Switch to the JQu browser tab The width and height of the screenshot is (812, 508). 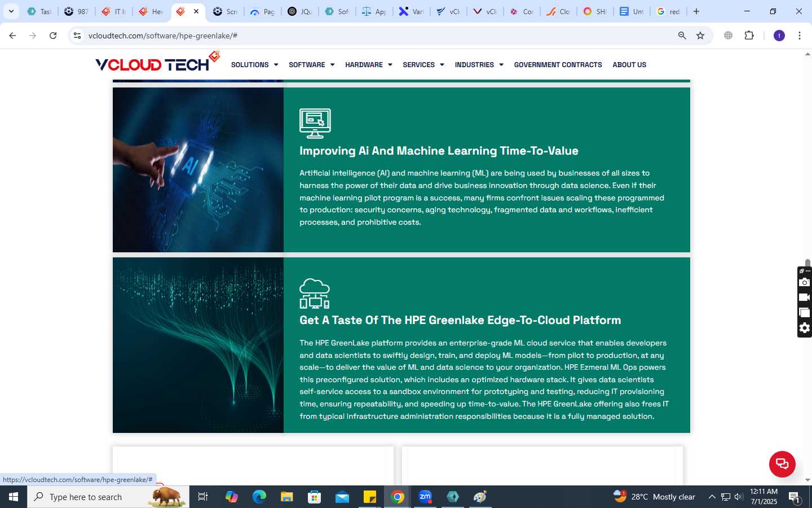coord(299,11)
